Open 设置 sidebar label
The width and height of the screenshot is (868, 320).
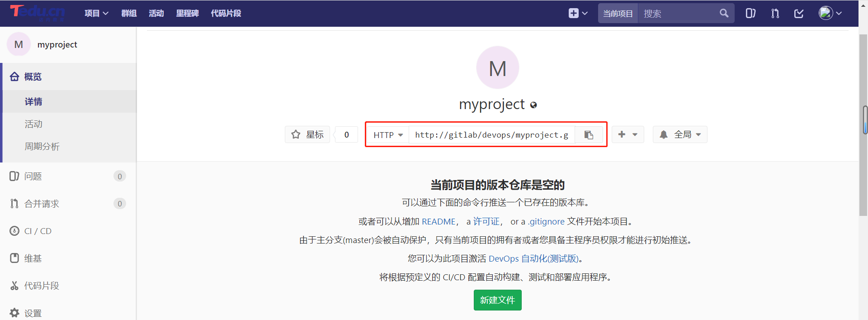point(33,313)
